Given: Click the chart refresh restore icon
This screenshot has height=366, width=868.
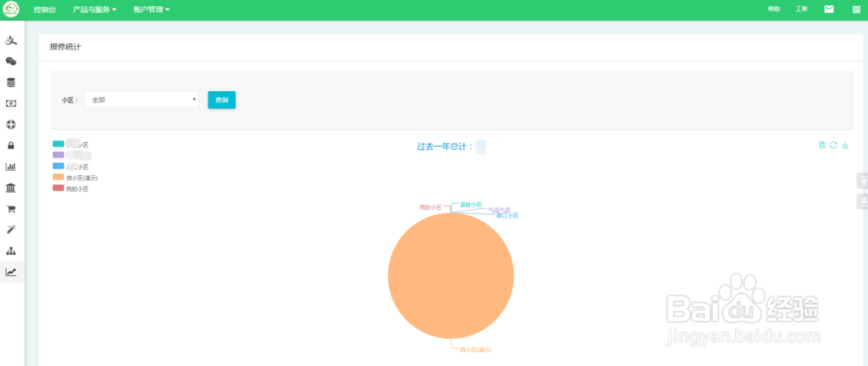Looking at the screenshot, I should (833, 145).
